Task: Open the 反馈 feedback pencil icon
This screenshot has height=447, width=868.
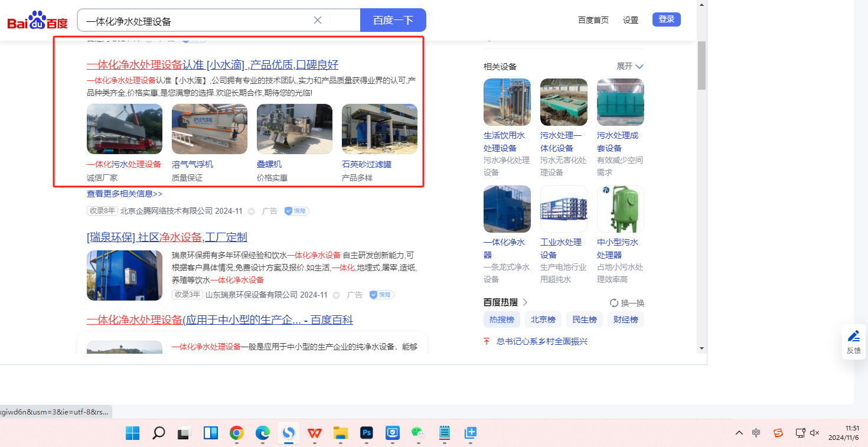Action: pos(853,337)
